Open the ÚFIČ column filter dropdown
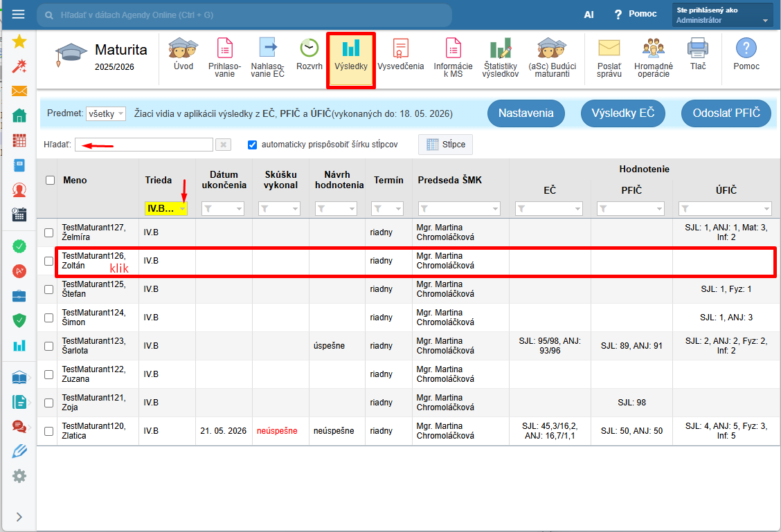Screen dimensions: 781x532 pyautogui.click(x=725, y=208)
